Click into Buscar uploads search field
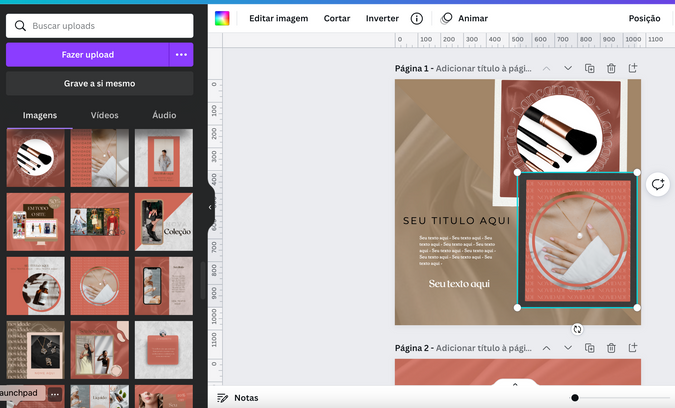Viewport: 675px width, 408px height. coord(99,26)
